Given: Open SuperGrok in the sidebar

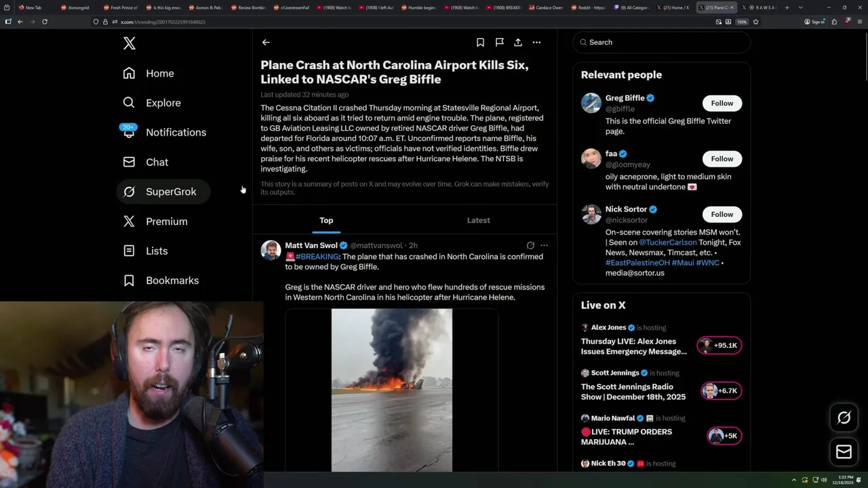Looking at the screenshot, I should [x=163, y=192].
